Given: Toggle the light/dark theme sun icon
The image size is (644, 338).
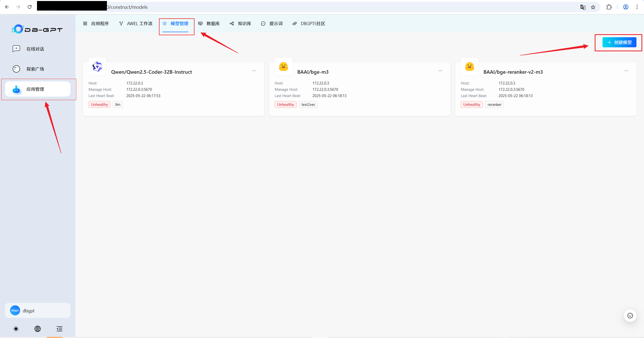Looking at the screenshot, I should click(x=16, y=329).
